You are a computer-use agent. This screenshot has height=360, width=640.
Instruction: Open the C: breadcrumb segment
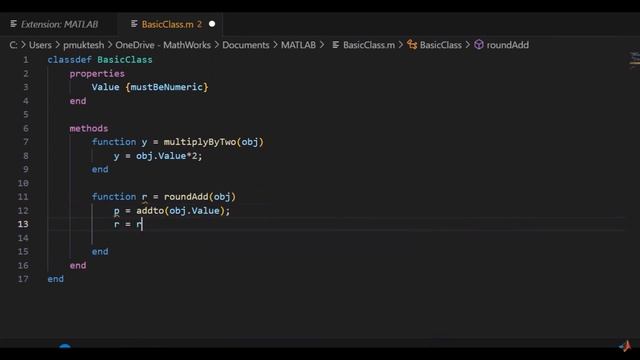13,45
